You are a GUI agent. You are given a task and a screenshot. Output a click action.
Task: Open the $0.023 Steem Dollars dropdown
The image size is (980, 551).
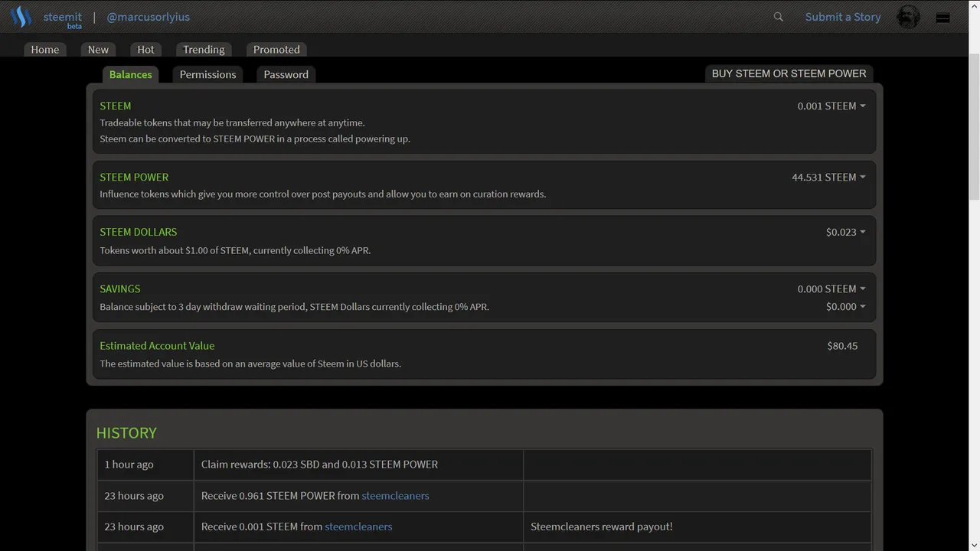point(845,232)
